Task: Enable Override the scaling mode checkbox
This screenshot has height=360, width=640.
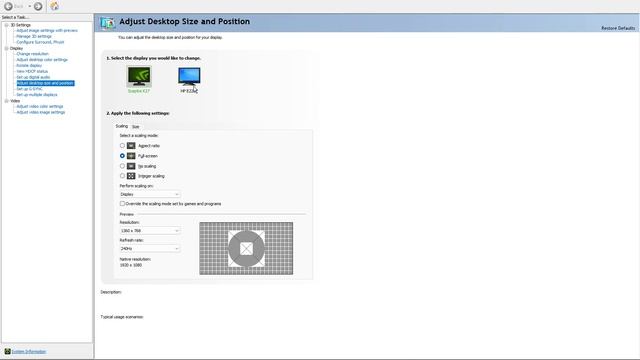Action: [122, 203]
